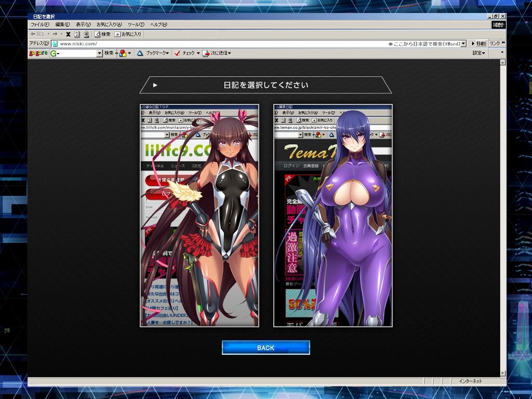
Task: Select the right diary thumbnail with Tema page
Action: tap(333, 216)
